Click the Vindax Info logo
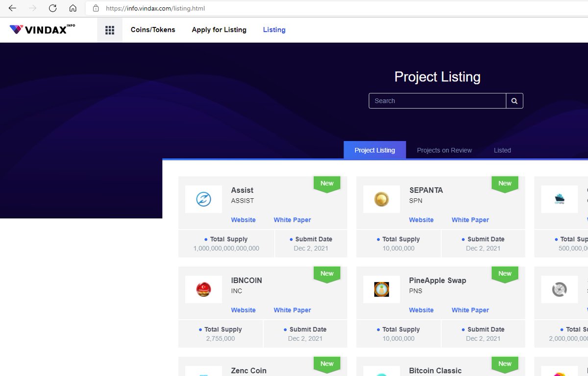Image resolution: width=588 pixels, height=376 pixels. coord(42,29)
